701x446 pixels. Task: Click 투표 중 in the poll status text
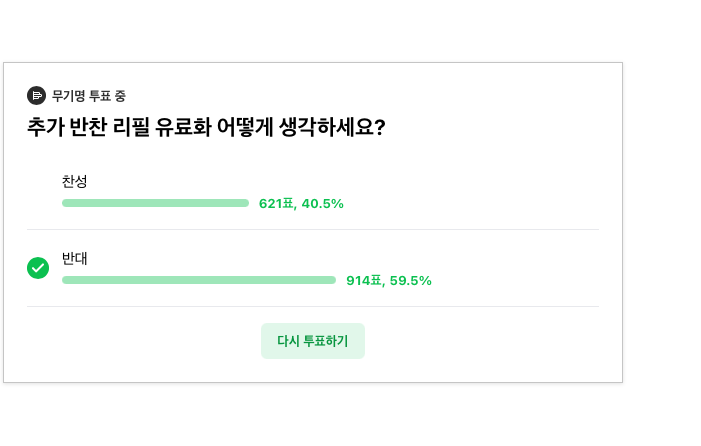pyautogui.click(x=107, y=96)
